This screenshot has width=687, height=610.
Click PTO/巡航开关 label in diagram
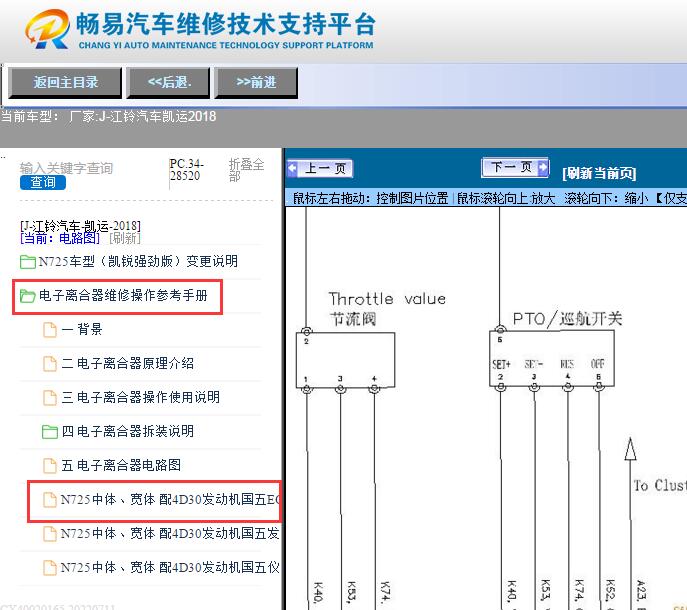[567, 319]
